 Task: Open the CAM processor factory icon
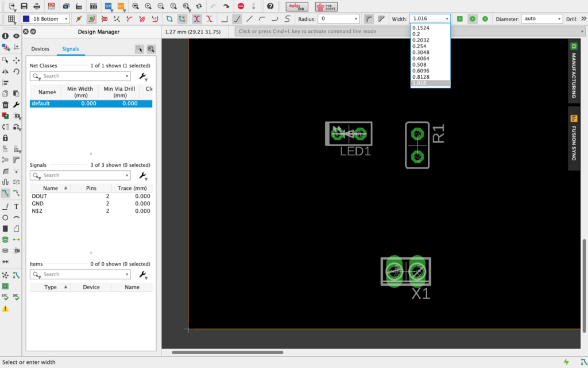pos(79,6)
